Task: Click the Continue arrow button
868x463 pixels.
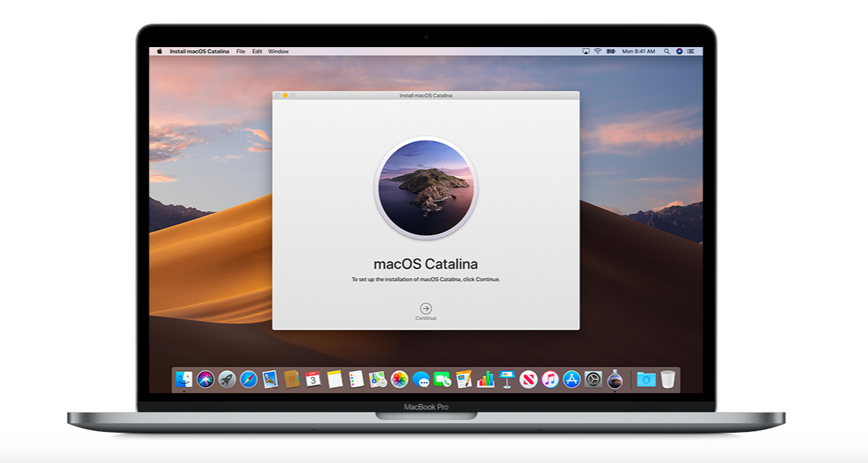Action: (426, 308)
